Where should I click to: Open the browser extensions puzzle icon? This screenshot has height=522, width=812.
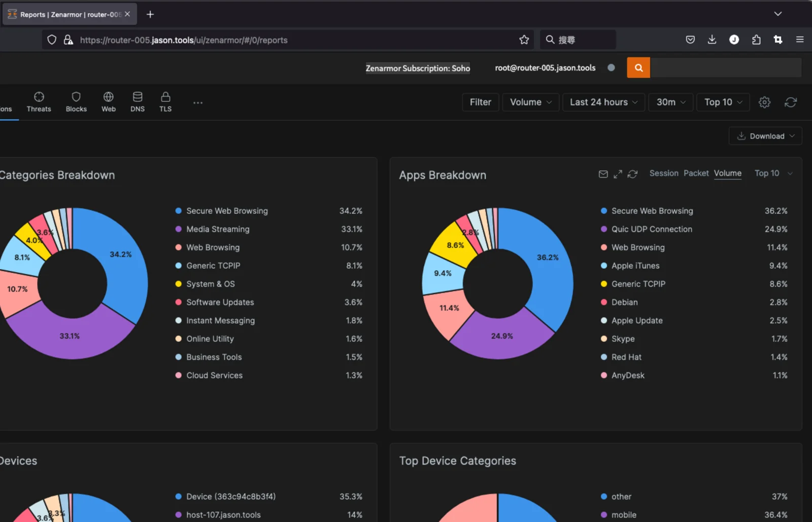click(x=756, y=40)
